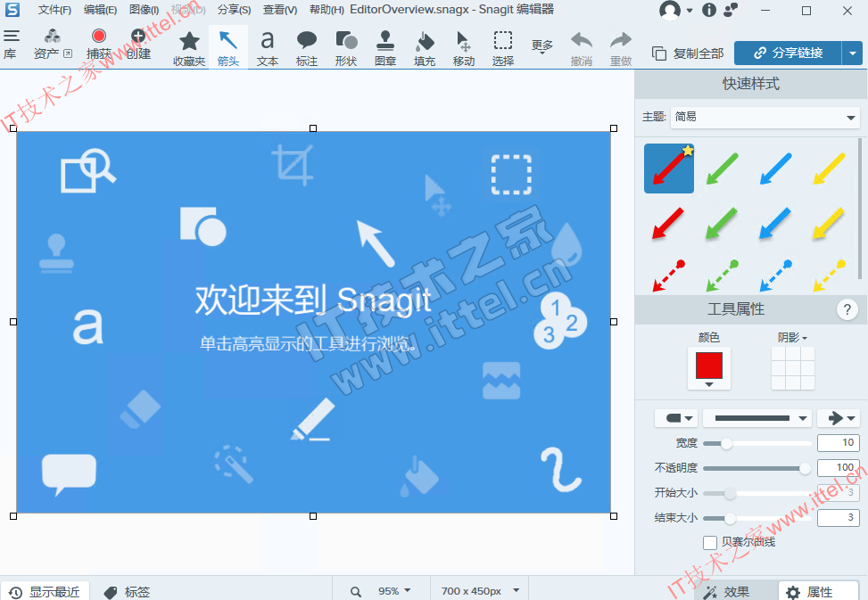Screen dimensions: 868x600
Task: Switch to the Effects (效果) tab
Action: tap(725, 592)
